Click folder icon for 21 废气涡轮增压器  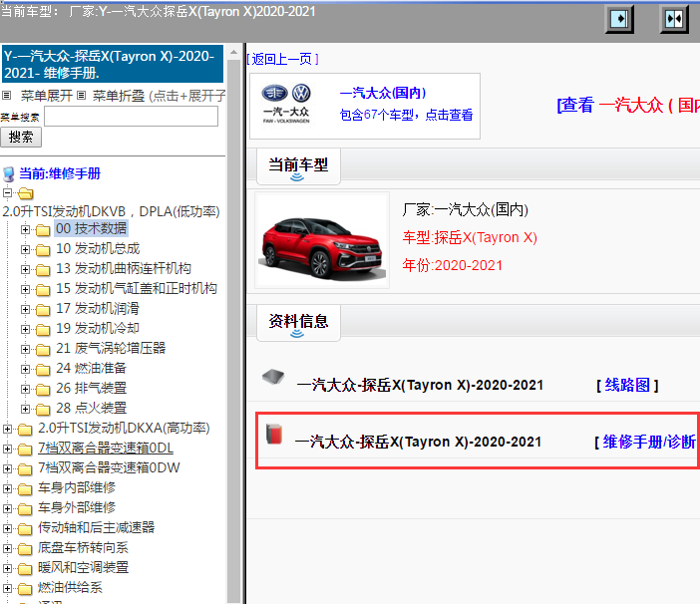tap(43, 350)
